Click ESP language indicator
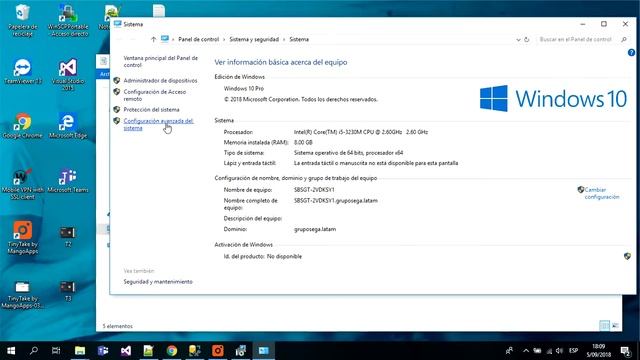The width and height of the screenshot is (640, 360). (573, 351)
